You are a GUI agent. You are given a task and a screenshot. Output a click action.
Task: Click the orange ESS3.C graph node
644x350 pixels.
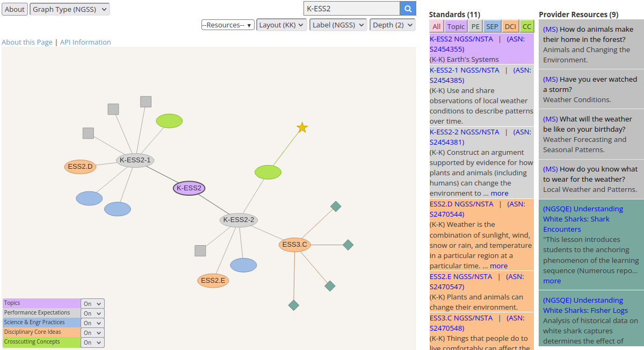[294, 245]
